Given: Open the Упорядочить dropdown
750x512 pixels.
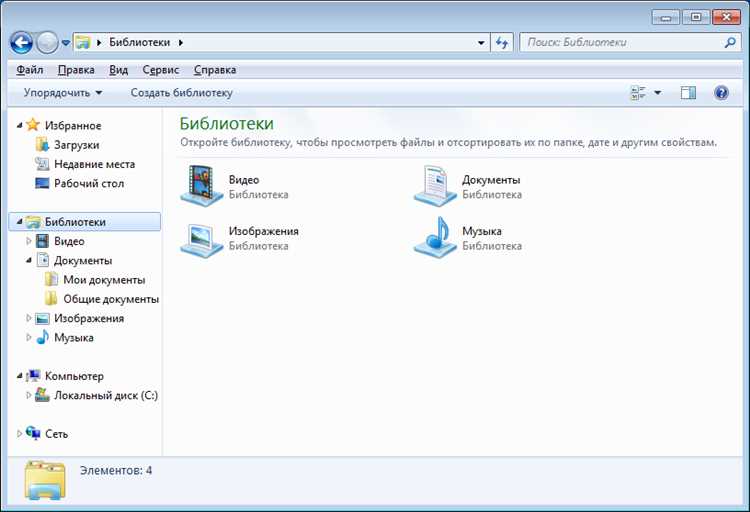Looking at the screenshot, I should click(x=63, y=93).
